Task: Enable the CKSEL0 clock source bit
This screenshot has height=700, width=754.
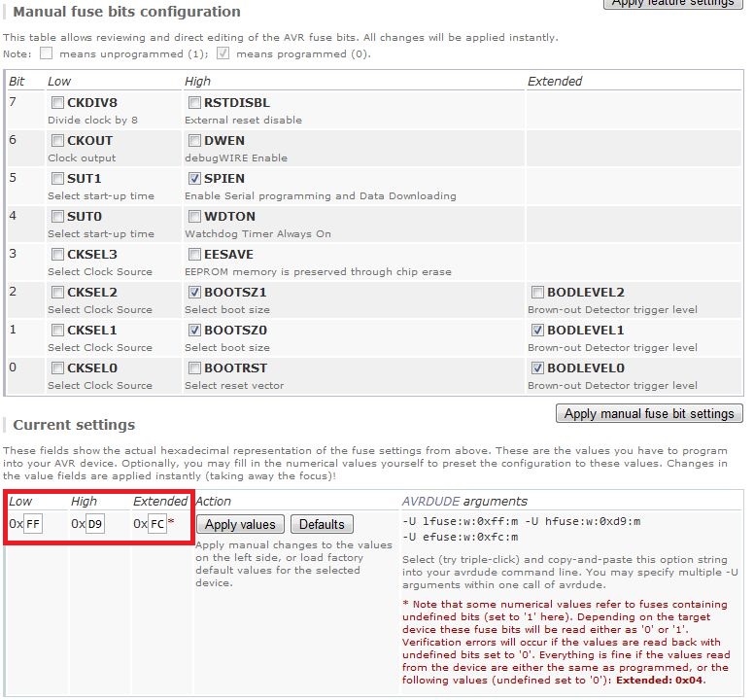Action: click(x=57, y=368)
